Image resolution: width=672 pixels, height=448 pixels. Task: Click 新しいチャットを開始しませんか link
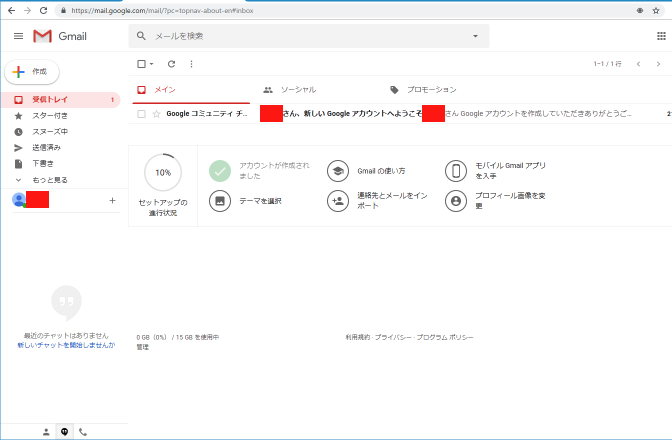[66, 345]
